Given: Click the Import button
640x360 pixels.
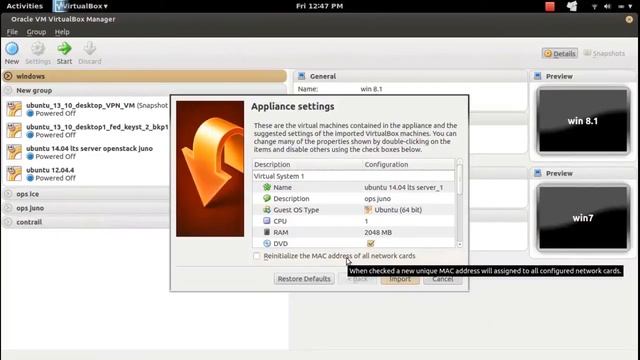Looking at the screenshot, I should tap(400, 279).
